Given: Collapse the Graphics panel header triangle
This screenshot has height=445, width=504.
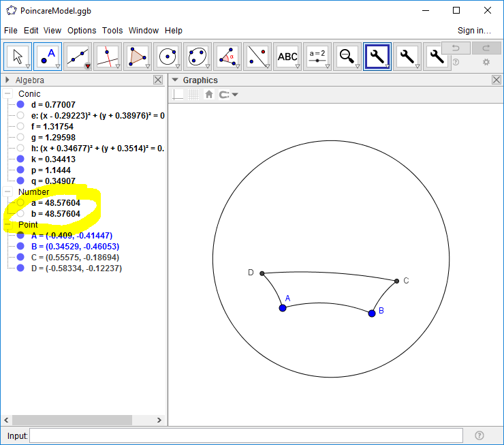Looking at the screenshot, I should tap(174, 80).
